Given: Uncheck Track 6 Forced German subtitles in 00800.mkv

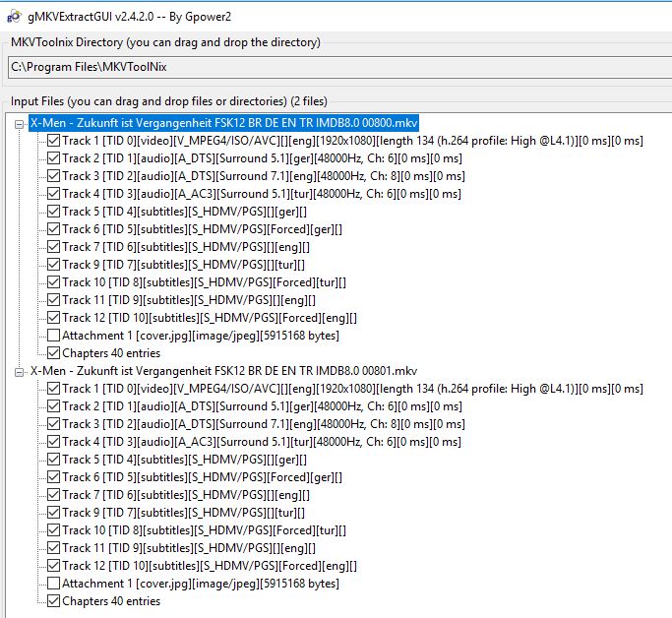Looking at the screenshot, I should pos(53,229).
